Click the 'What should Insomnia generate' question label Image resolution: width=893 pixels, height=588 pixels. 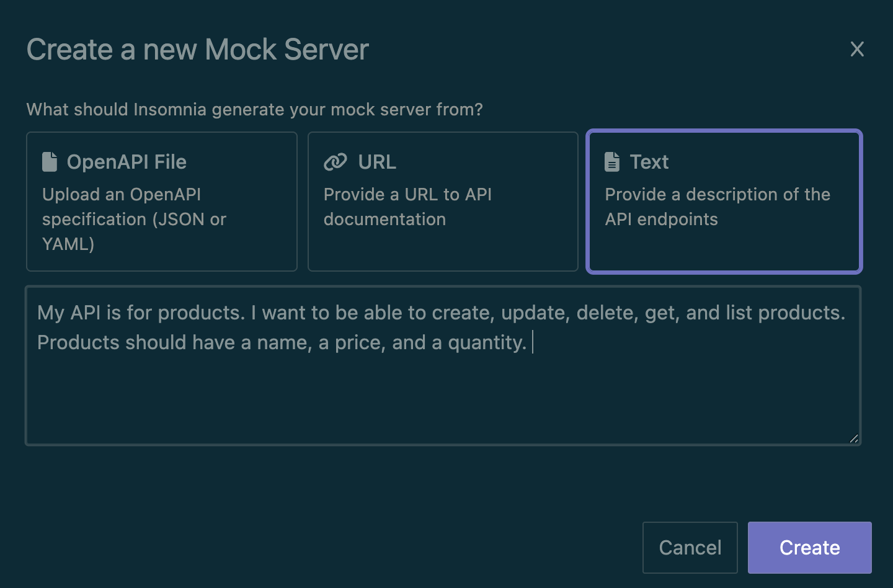point(254,110)
